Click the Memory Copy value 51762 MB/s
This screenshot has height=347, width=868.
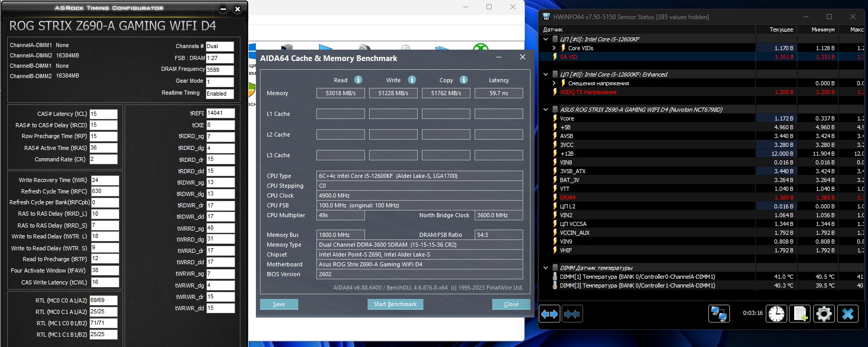pos(446,93)
